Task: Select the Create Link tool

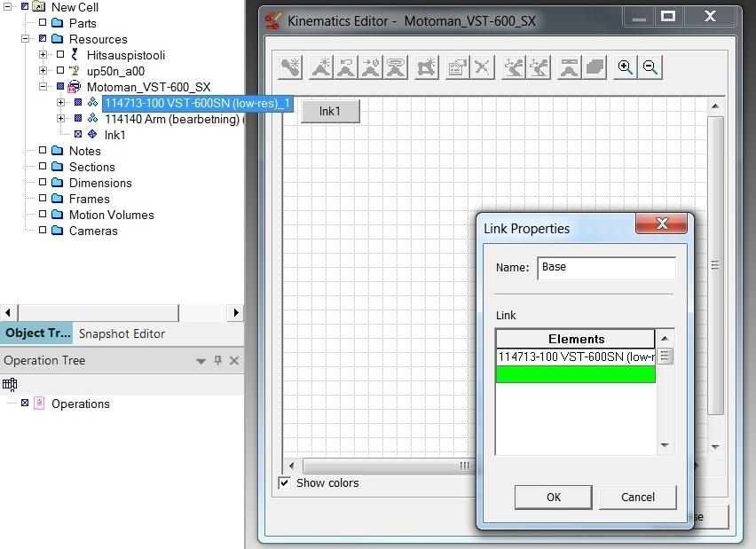Action: coord(290,67)
